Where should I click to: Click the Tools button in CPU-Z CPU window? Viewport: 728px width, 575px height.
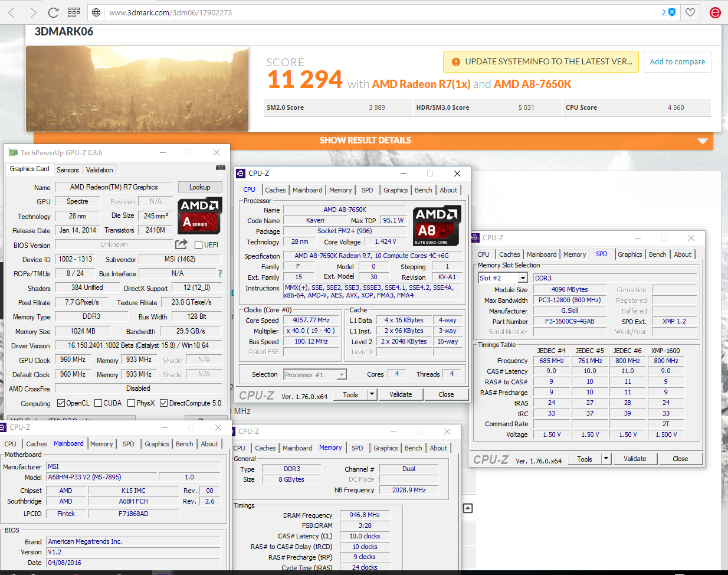[x=350, y=394]
